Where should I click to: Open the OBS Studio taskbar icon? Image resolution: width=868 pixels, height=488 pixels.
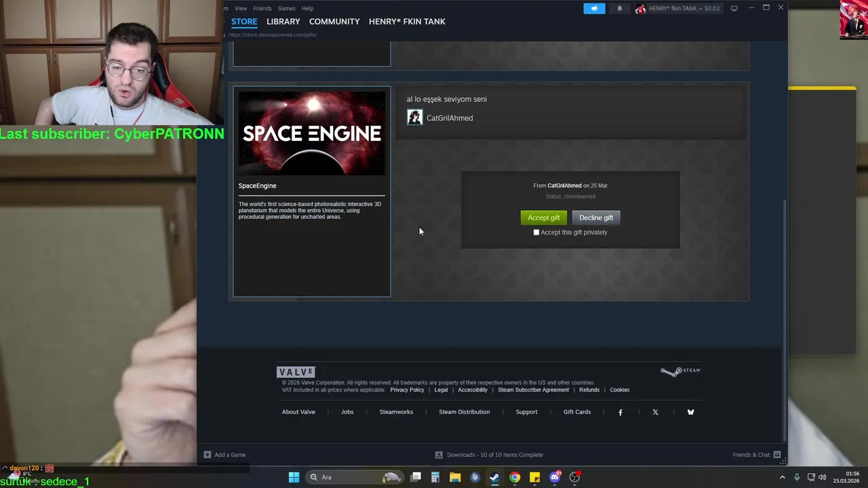point(574,477)
